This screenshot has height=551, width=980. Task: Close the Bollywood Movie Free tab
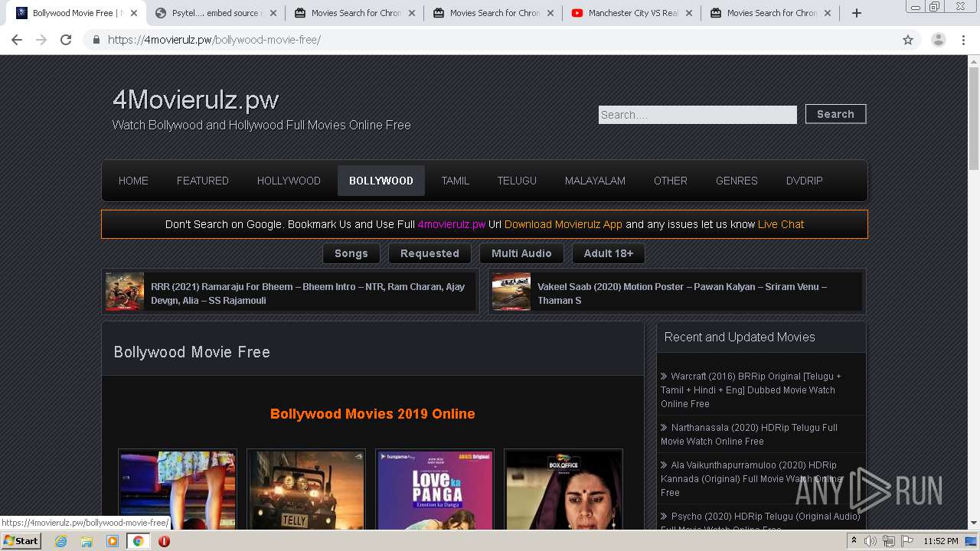point(134,13)
